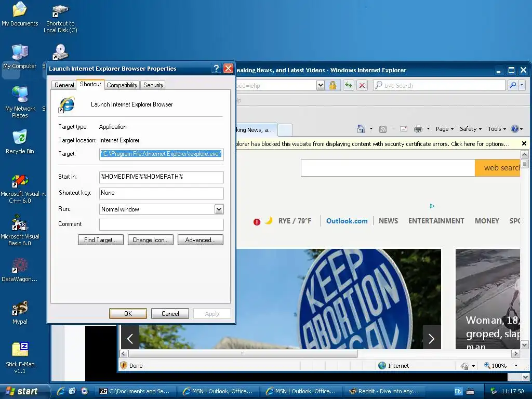Image resolution: width=532 pixels, height=399 pixels.
Task: Click the Change Icon... button
Action: (x=151, y=240)
